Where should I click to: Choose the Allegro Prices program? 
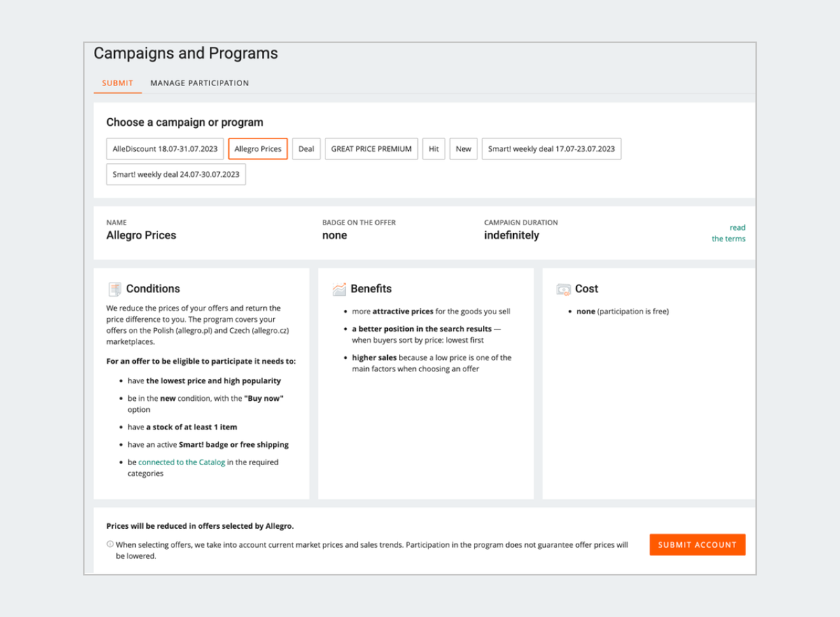point(258,149)
